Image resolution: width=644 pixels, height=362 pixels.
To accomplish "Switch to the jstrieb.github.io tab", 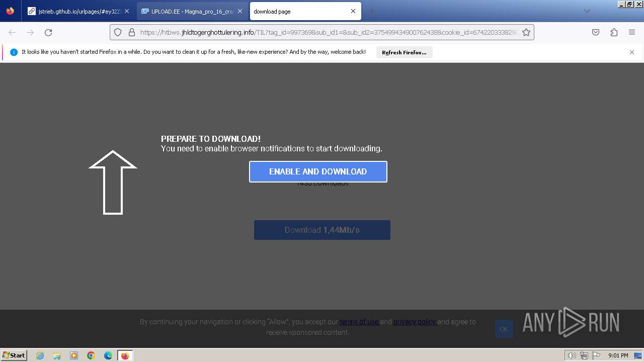I will (x=78, y=11).
